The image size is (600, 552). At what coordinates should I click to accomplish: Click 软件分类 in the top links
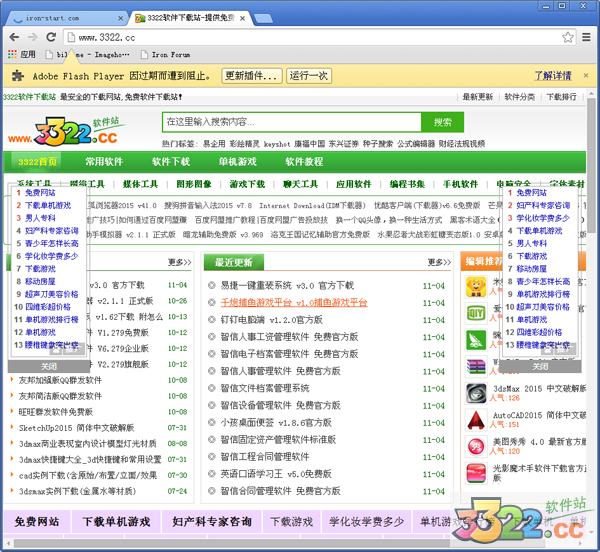tap(520, 97)
